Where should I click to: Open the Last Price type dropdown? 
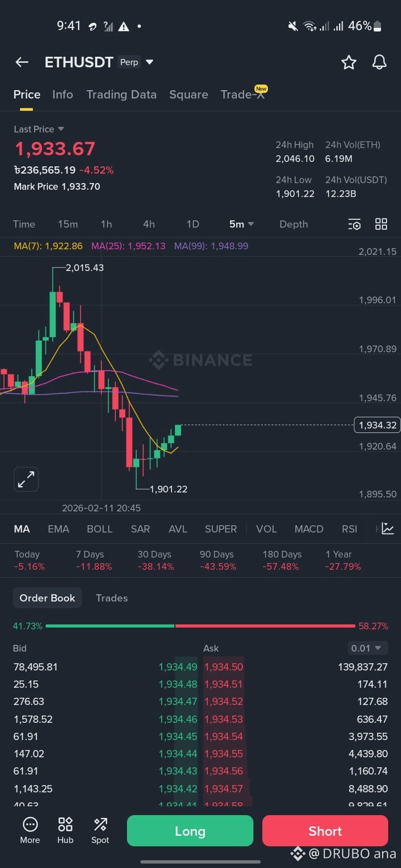point(61,129)
